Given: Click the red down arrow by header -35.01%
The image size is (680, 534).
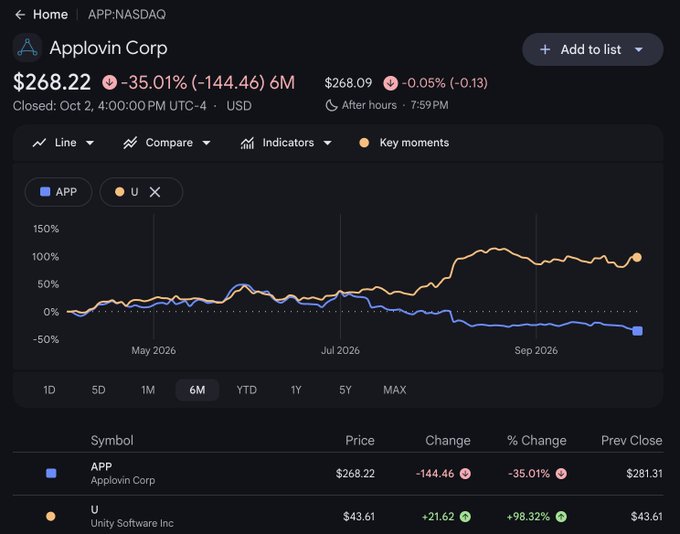Looking at the screenshot, I should click(x=109, y=82).
